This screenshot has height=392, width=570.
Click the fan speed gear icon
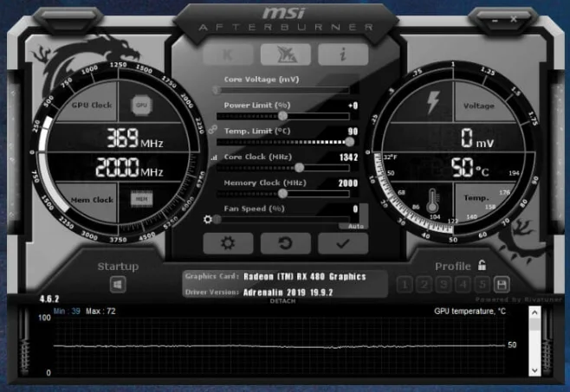pyautogui.click(x=208, y=220)
